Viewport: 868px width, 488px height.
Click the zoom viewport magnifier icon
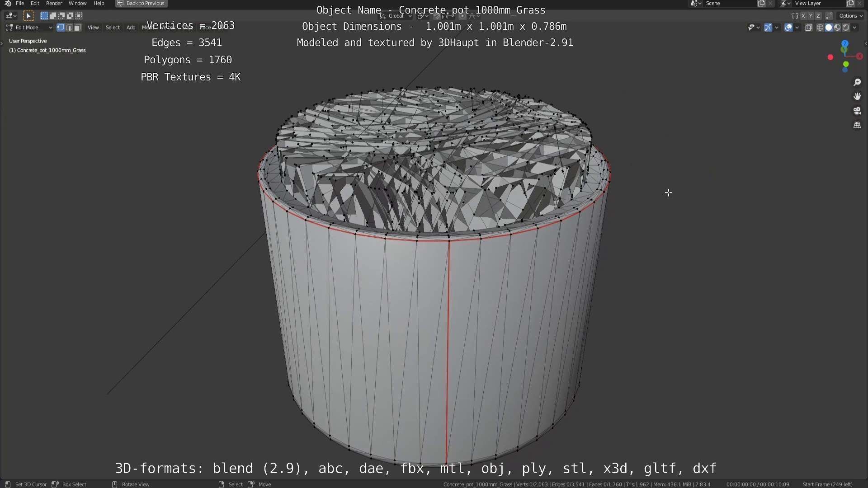[x=857, y=82]
